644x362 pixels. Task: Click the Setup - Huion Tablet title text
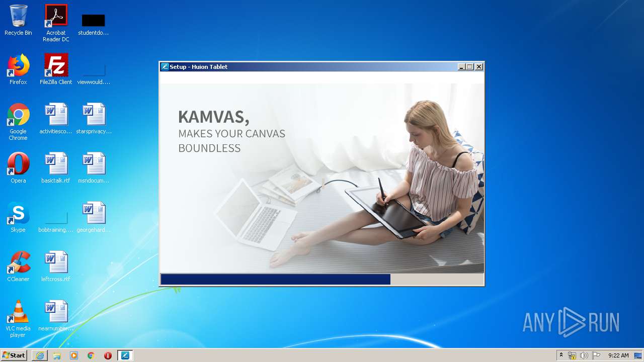(x=198, y=67)
